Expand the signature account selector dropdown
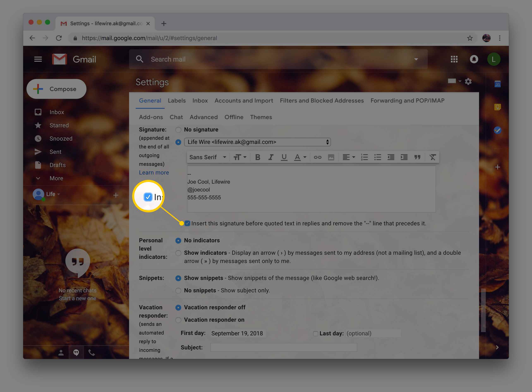 pos(326,142)
